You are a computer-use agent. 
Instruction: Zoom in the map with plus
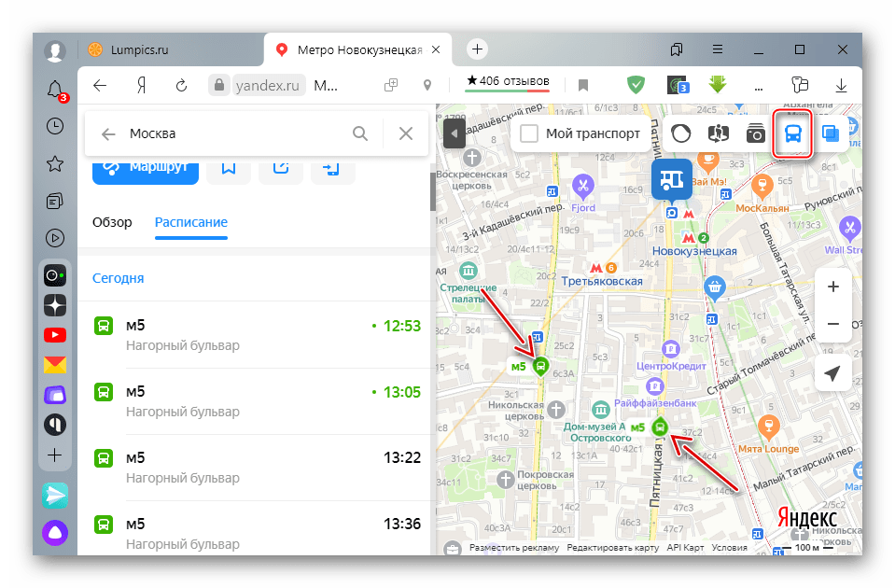[x=832, y=287]
